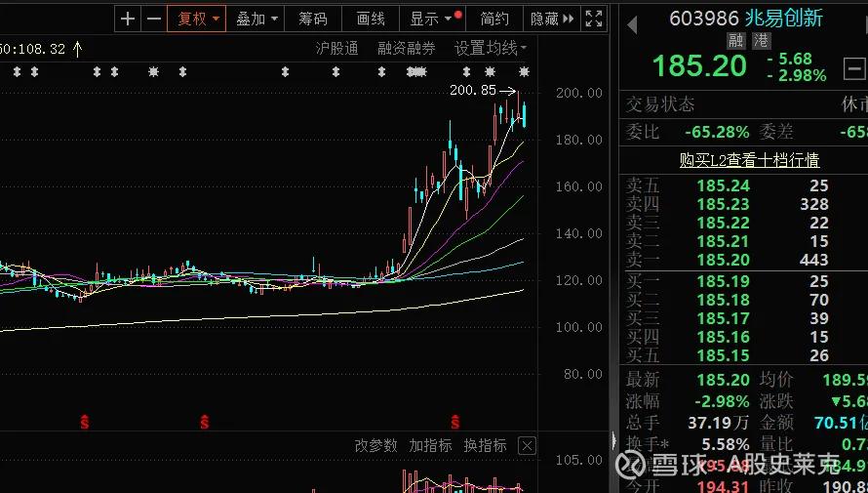The height and width of the screenshot is (493, 868).
Task: Click 改参数 for indicator
Action: click(x=375, y=445)
